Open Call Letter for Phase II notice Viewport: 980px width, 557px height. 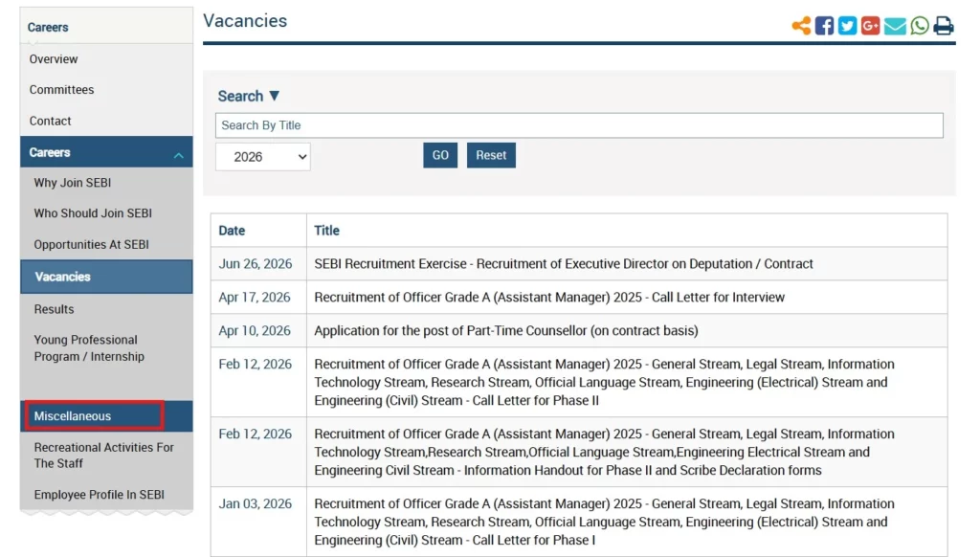604,382
